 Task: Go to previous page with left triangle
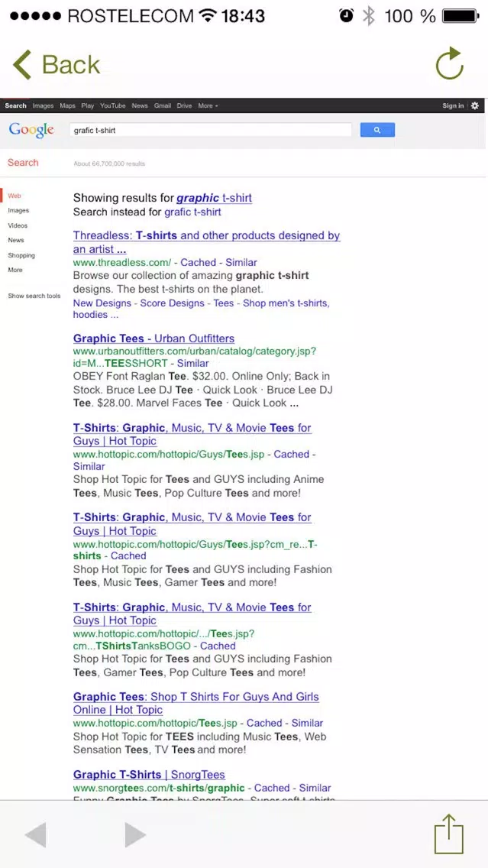[x=36, y=835]
